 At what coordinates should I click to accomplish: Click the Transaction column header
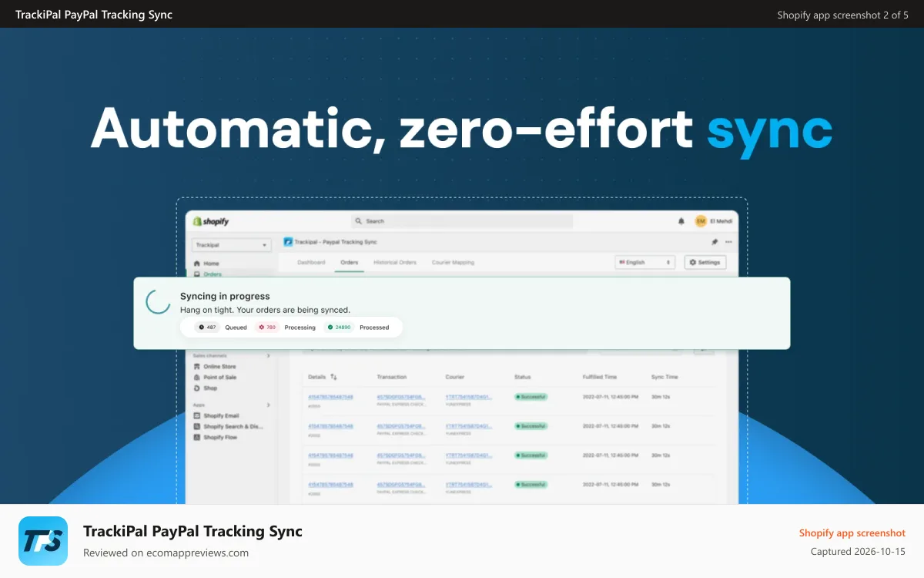coord(392,377)
